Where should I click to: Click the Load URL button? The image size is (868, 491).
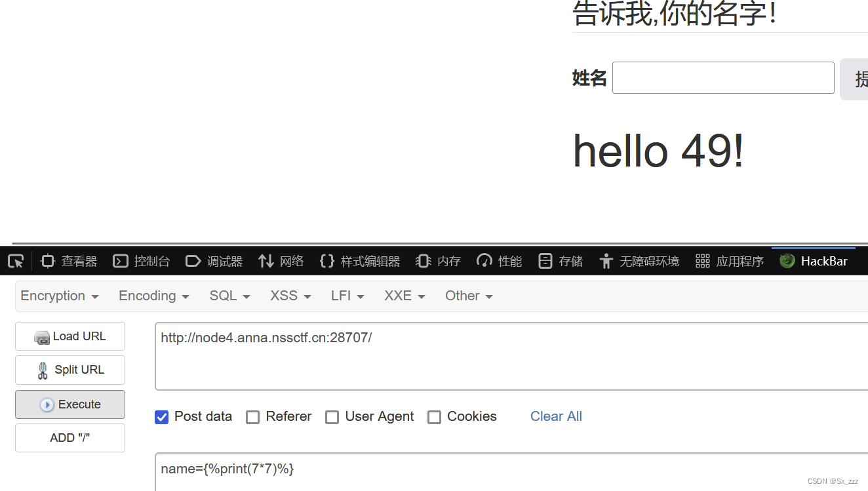tap(70, 336)
